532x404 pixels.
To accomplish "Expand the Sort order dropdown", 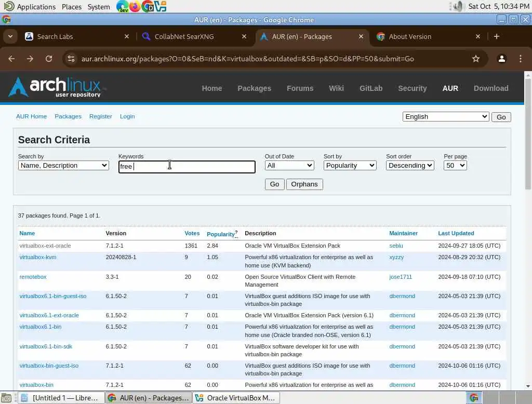I will pos(410,165).
